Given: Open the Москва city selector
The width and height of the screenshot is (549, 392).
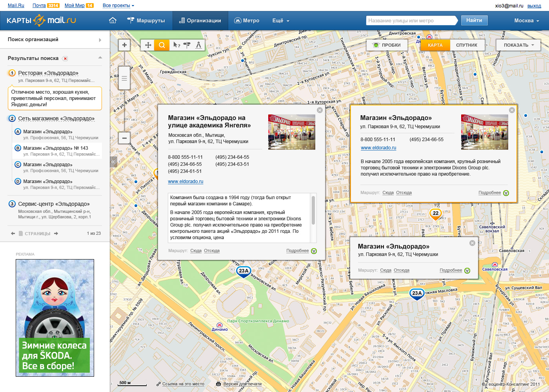Looking at the screenshot, I should (526, 21).
